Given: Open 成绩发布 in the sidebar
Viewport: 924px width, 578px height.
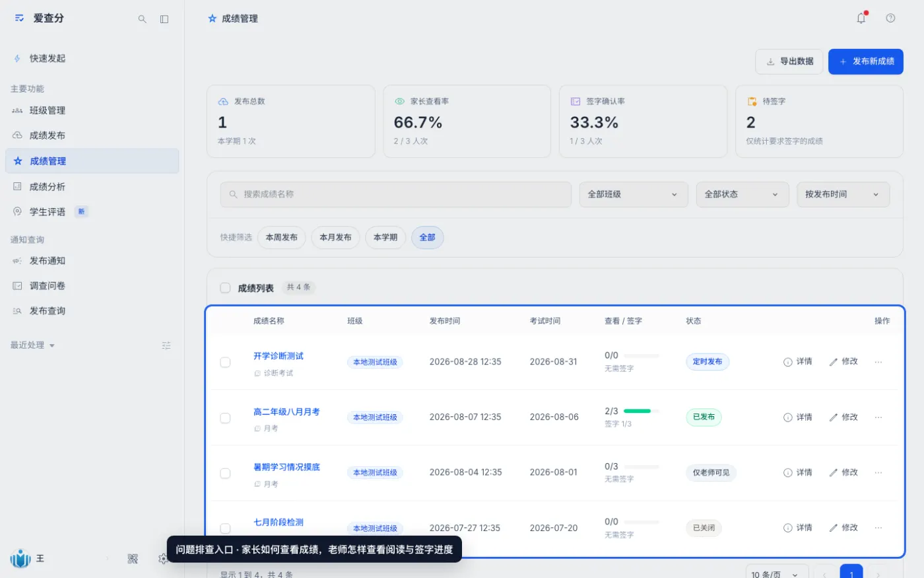Looking at the screenshot, I should (x=92, y=135).
